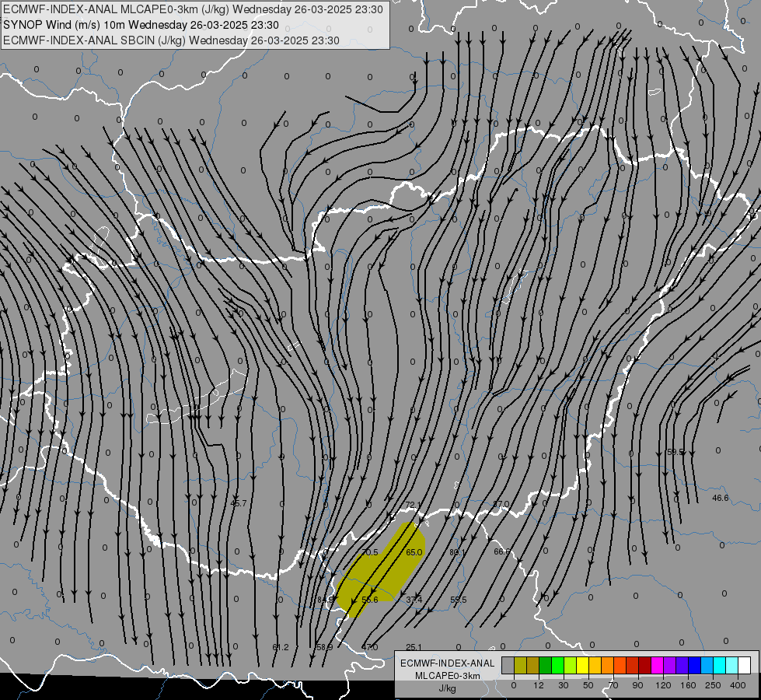Select the pure yellow legend swatch
The image size is (761, 700).
pyautogui.click(x=582, y=665)
